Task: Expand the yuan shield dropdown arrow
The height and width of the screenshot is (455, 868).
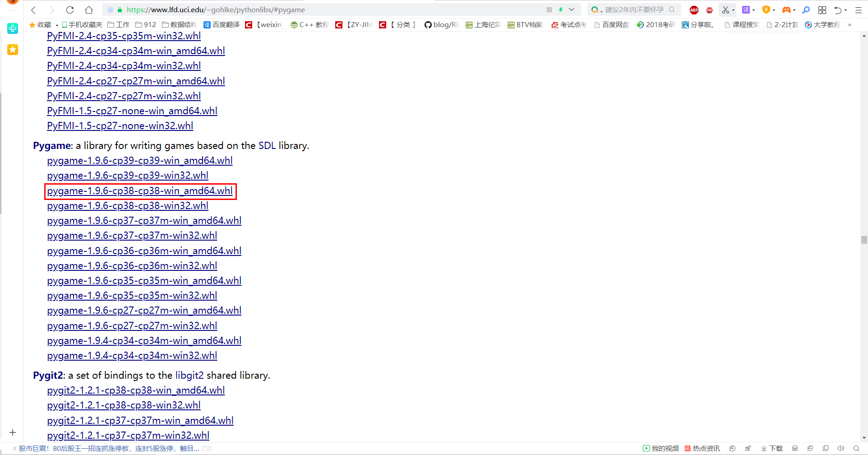Action: coord(774,10)
